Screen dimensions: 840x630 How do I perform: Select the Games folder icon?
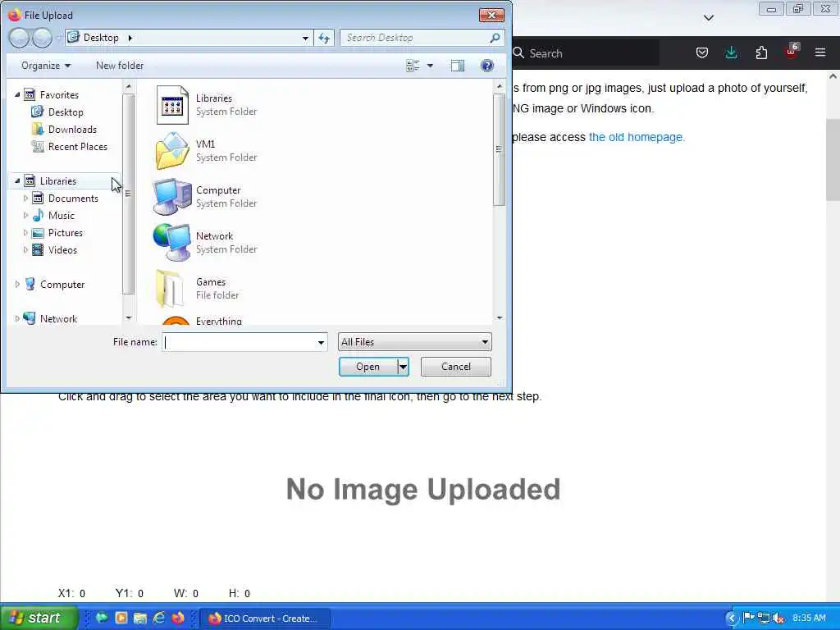[171, 288]
